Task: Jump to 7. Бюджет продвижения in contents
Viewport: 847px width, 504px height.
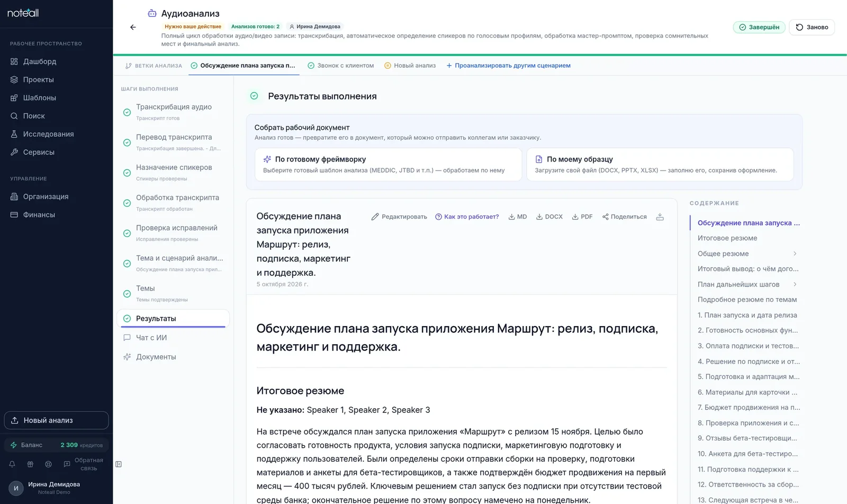Action: [x=749, y=408]
